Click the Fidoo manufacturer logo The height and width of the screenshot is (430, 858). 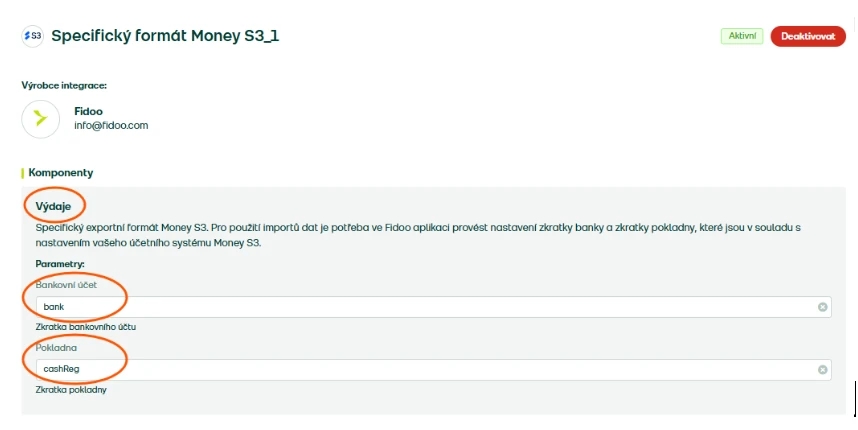[40, 119]
